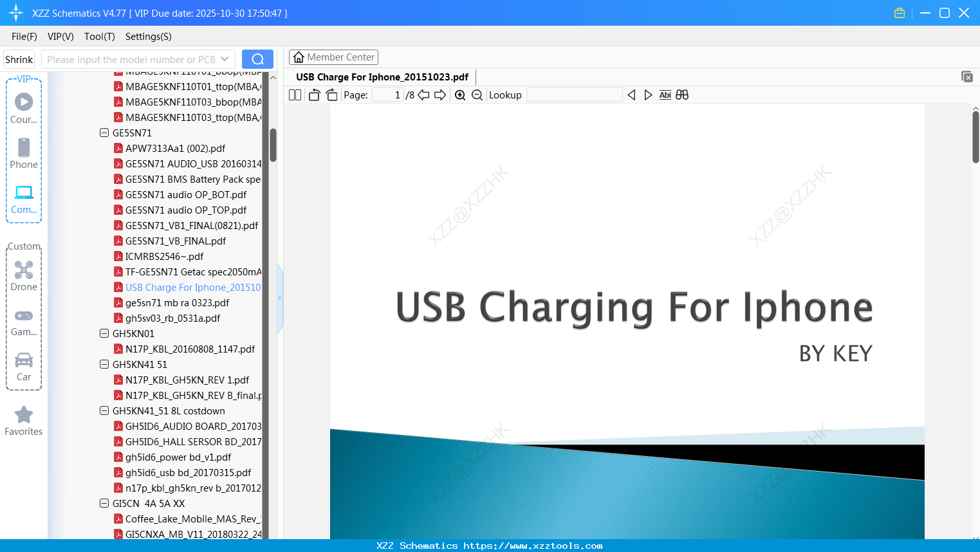Viewport: 980px width, 552px height.
Task: Collapse the GI5CN 4A 5A XX folder
Action: click(x=104, y=504)
